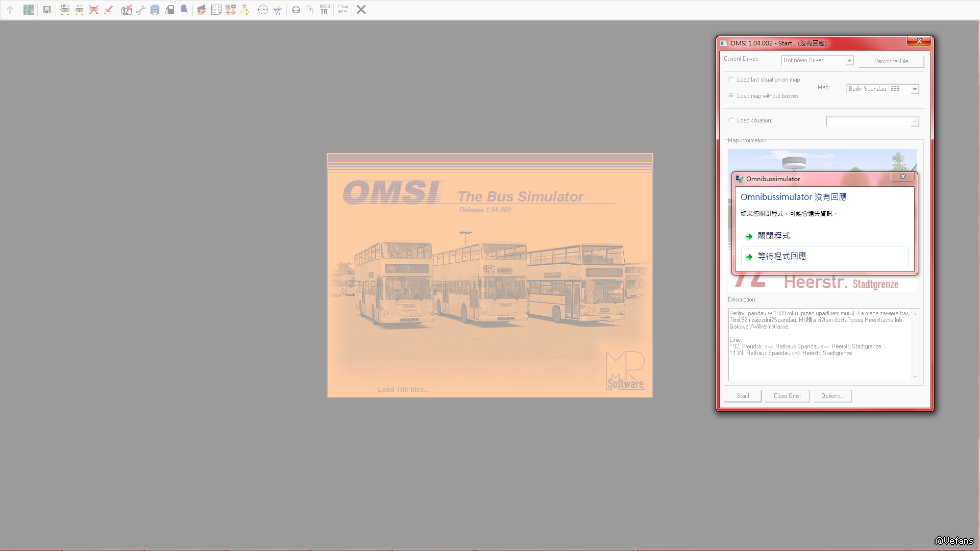Open the weather cloud settings icon
The image size is (980, 551).
(278, 10)
